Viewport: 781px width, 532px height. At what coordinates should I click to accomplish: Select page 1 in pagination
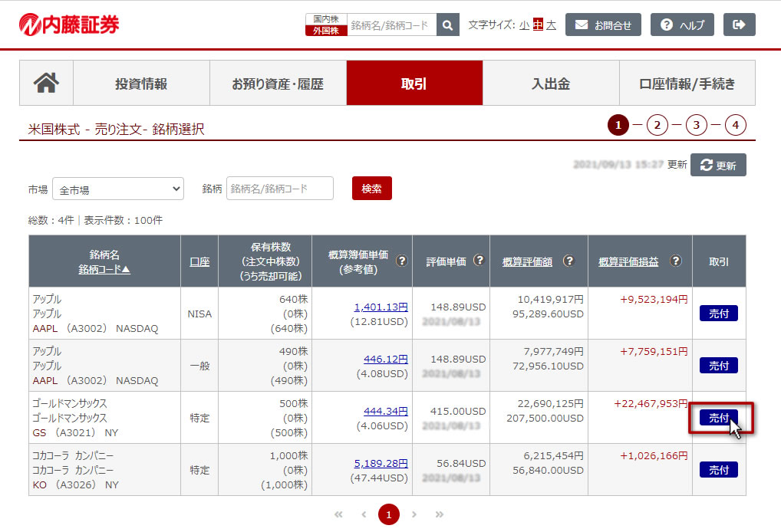click(388, 514)
